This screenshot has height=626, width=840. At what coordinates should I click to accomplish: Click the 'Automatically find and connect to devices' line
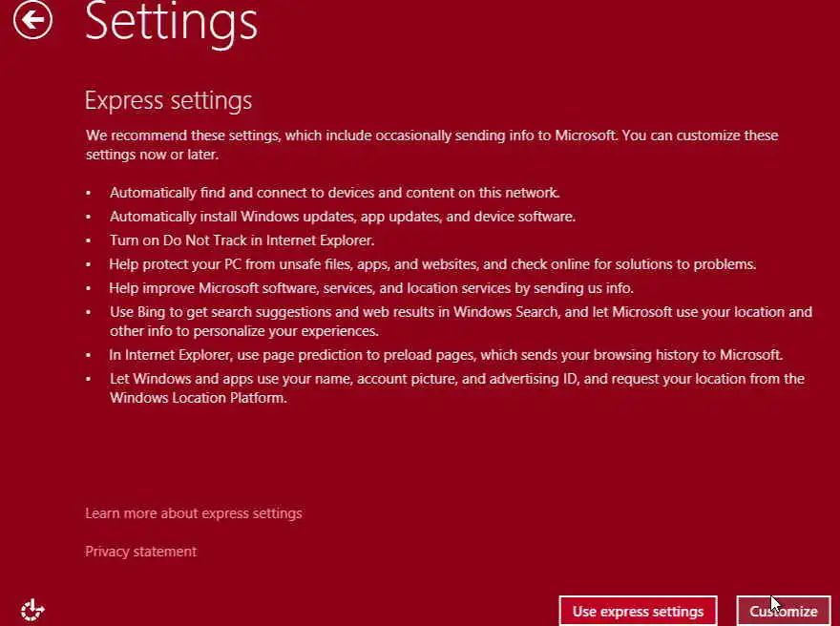point(334,192)
